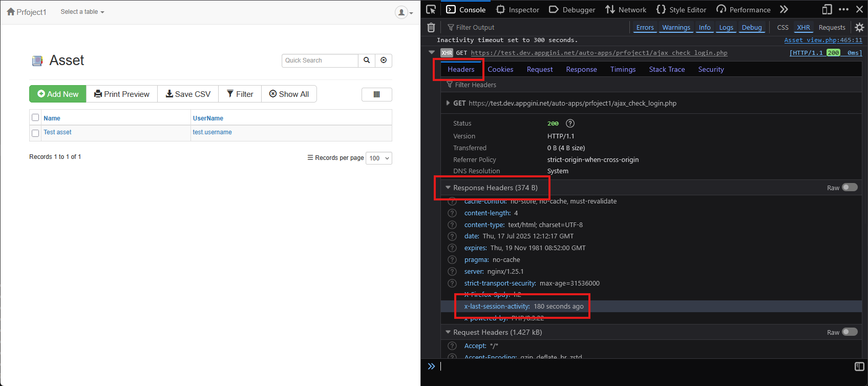
Task: Clear console output with trash icon
Action: click(x=431, y=28)
